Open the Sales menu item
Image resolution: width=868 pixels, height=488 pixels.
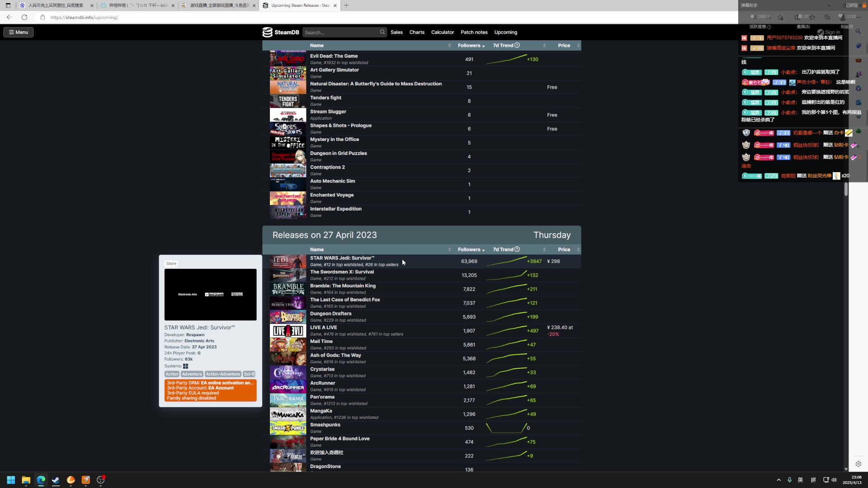(x=396, y=32)
